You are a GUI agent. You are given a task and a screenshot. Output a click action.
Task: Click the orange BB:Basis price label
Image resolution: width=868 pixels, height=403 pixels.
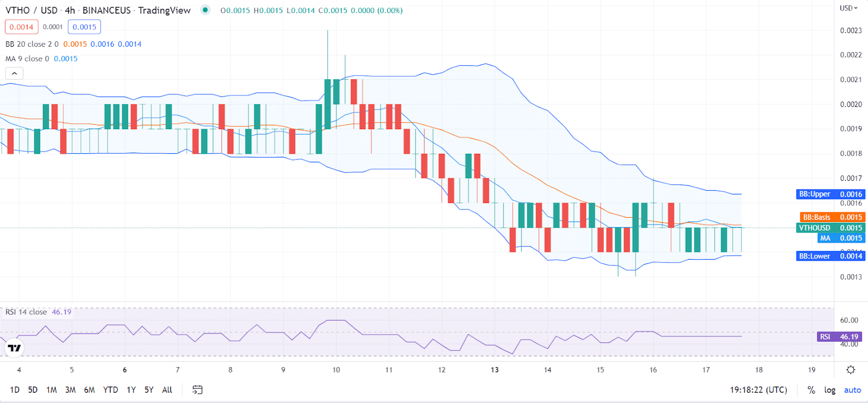click(832, 217)
